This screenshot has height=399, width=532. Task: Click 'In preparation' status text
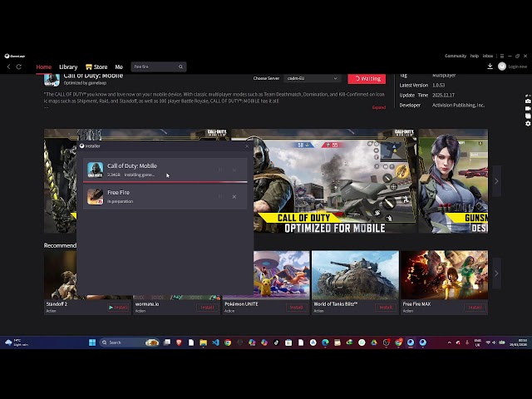[x=120, y=201]
